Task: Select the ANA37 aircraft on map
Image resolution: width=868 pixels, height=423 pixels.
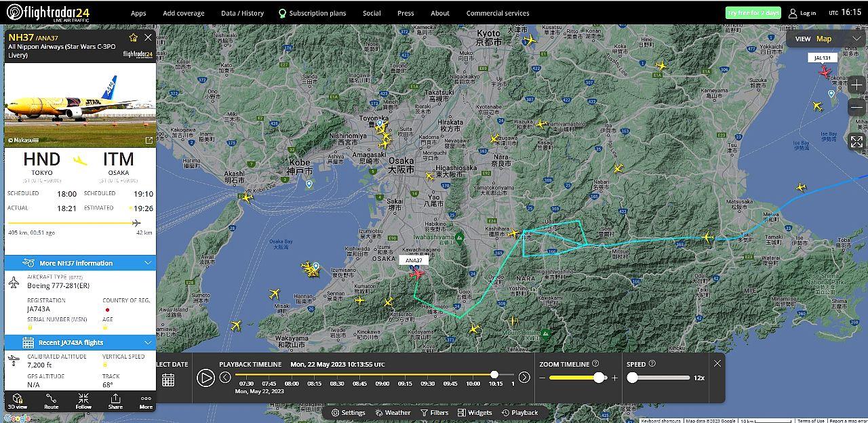Action: [x=416, y=273]
